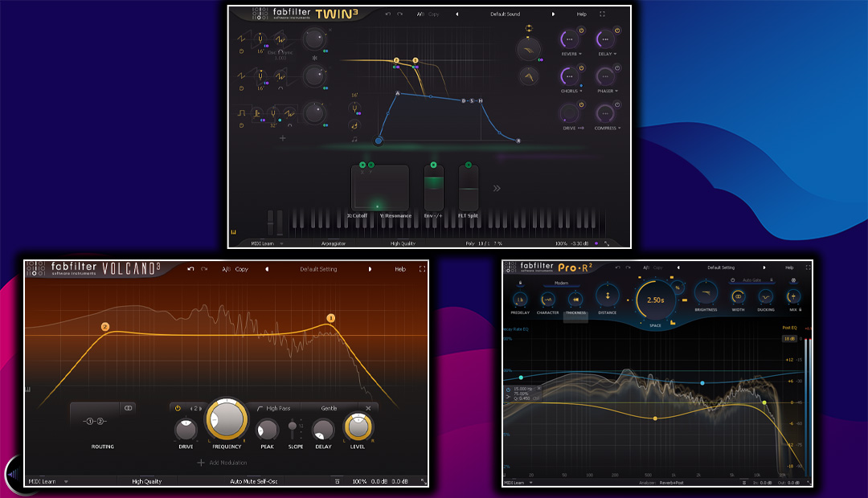
Task: Toggle the Drive effect power button
Action: [581, 104]
